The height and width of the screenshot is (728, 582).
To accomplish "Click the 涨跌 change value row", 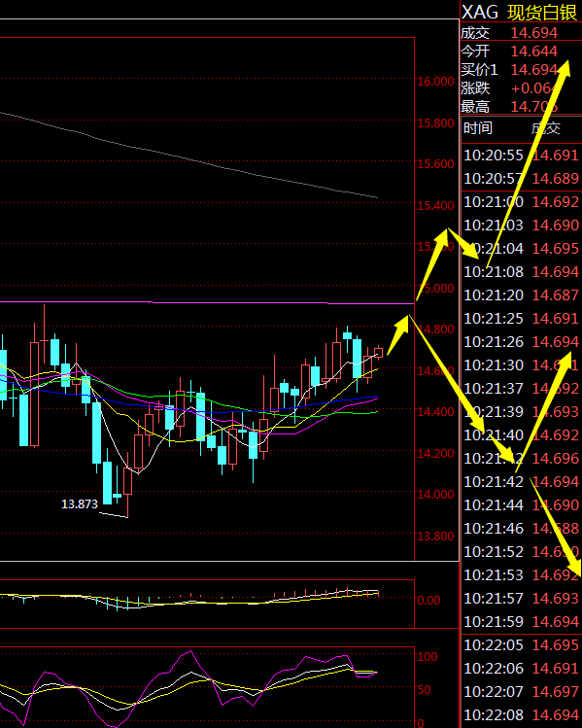I will click(x=521, y=88).
